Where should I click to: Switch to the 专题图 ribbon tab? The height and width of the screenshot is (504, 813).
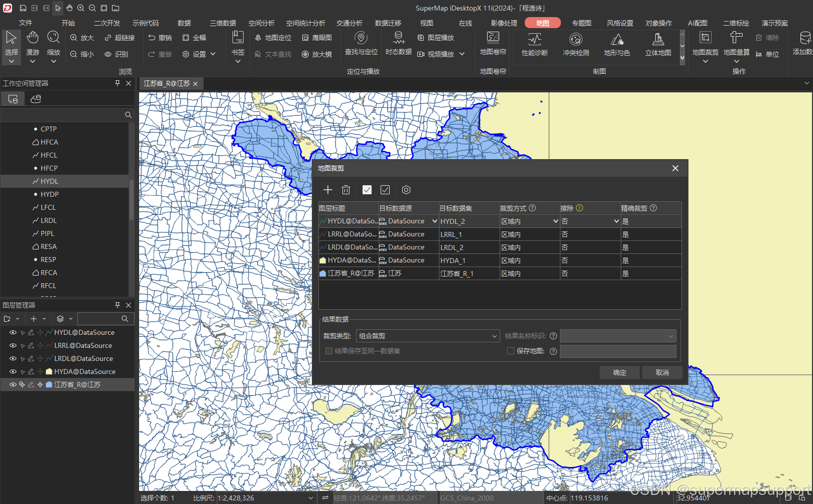(x=582, y=23)
